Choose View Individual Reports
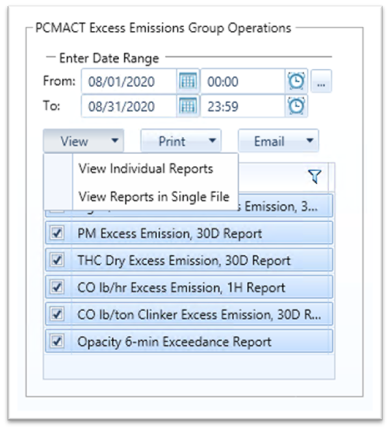This screenshot has width=390, height=430. [x=146, y=169]
